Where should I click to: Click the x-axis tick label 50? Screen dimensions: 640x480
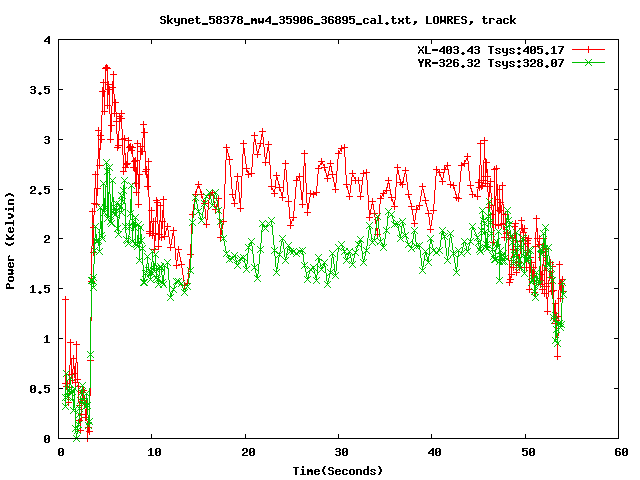click(528, 452)
